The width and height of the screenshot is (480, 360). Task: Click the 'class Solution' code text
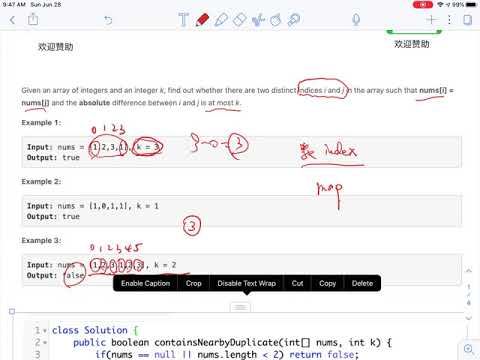pos(90,330)
